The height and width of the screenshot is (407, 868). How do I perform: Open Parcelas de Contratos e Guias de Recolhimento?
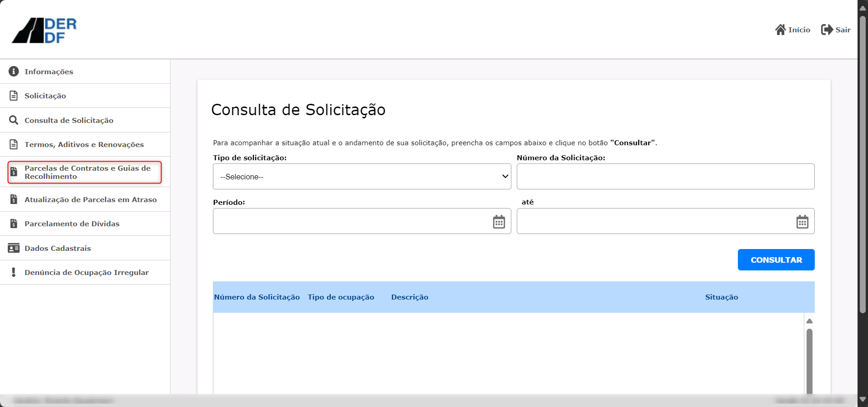(x=85, y=172)
